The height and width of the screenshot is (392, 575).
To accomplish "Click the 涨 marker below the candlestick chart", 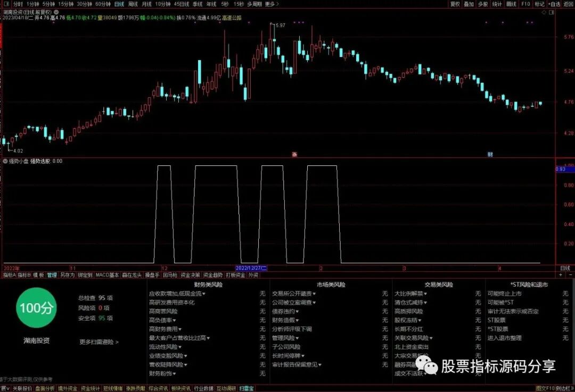I will 294,155.
